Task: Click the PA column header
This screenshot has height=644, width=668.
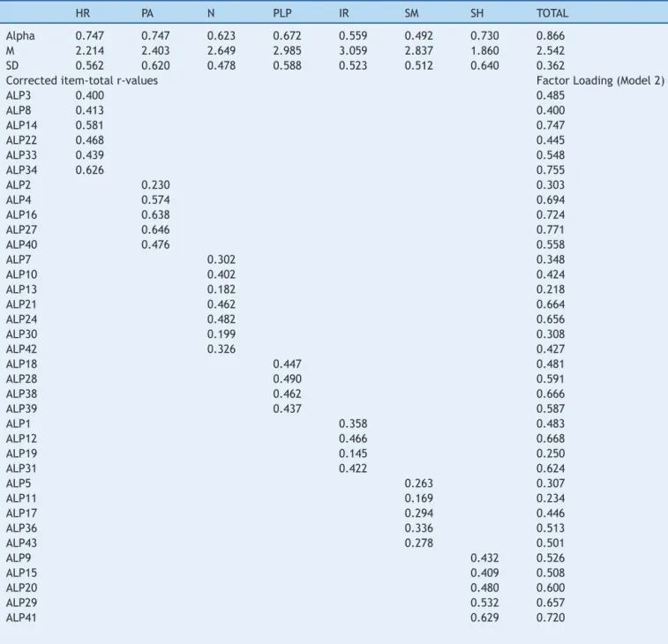Action: tap(147, 13)
